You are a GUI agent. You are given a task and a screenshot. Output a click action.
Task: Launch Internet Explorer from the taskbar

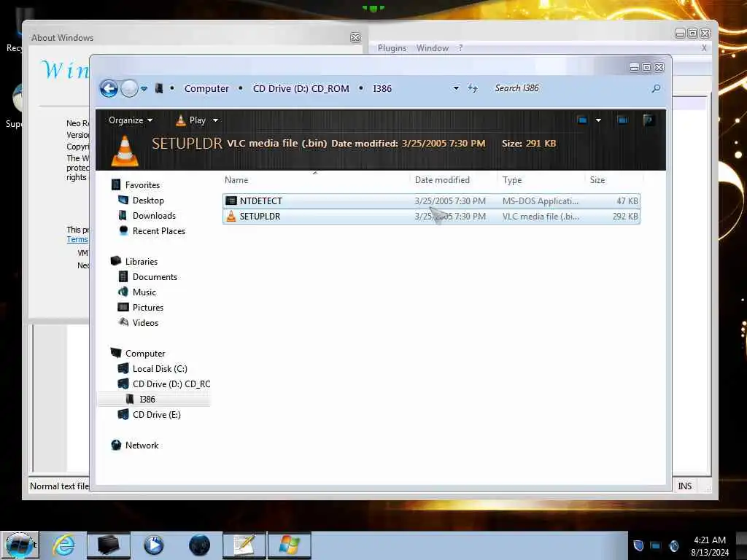(63, 545)
